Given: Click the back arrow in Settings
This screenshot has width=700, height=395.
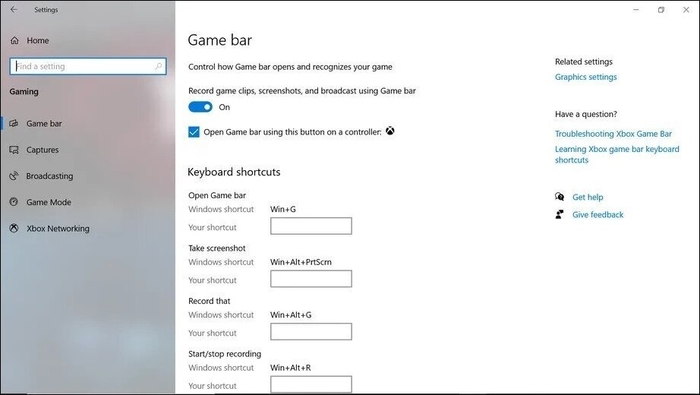Looking at the screenshot, I should click(x=14, y=9).
